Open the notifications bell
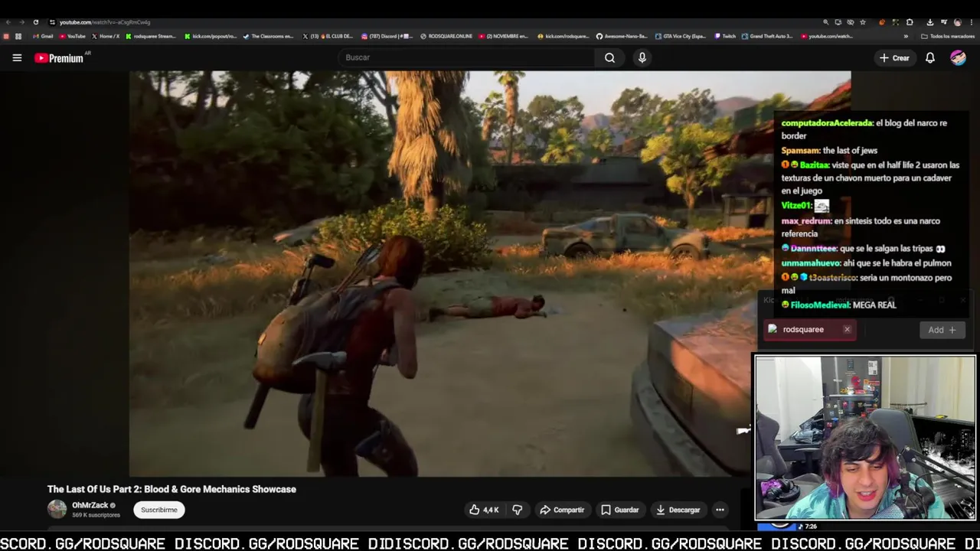This screenshot has width=980, height=551. tap(930, 58)
